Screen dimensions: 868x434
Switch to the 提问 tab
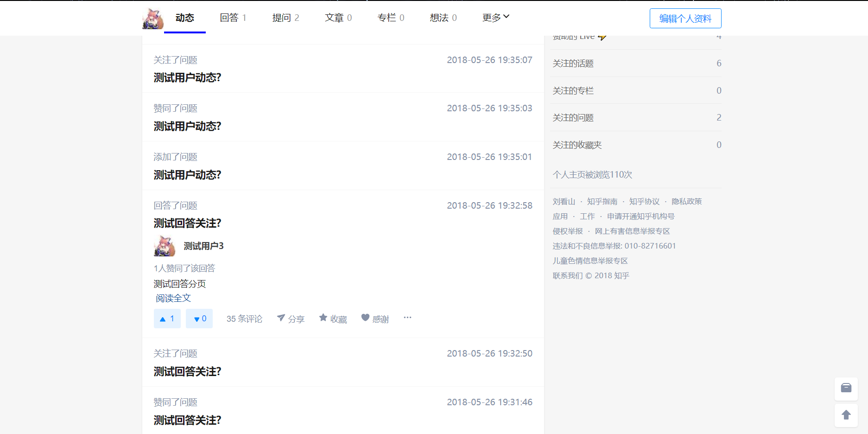point(285,18)
